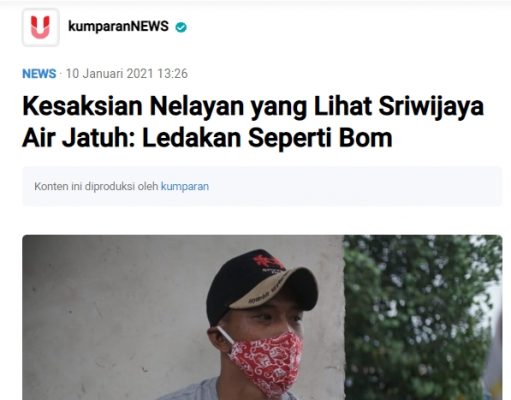The height and width of the screenshot is (400, 511).
Task: Open the fisherman article photo
Action: 262,317
